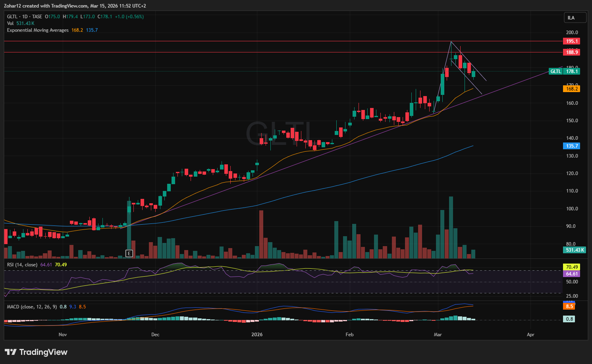Image resolution: width=592 pixels, height=364 pixels.
Task: Click the 531.43K volume label on price axis
Action: [x=575, y=250]
